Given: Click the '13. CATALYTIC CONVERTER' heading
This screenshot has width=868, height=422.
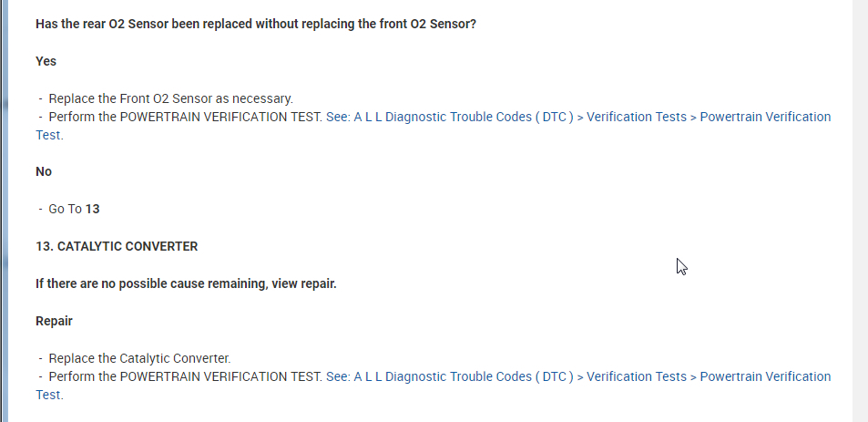Looking at the screenshot, I should click(117, 246).
